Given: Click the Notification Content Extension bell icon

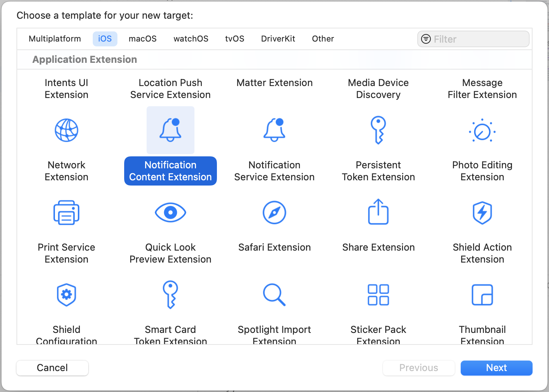Looking at the screenshot, I should (171, 130).
